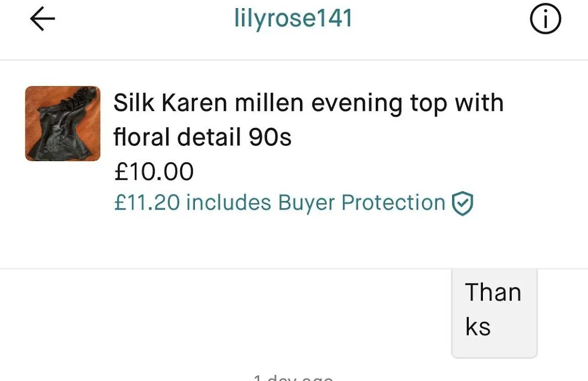Go back using the left arrow
This screenshot has width=588, height=381.
pyautogui.click(x=42, y=19)
